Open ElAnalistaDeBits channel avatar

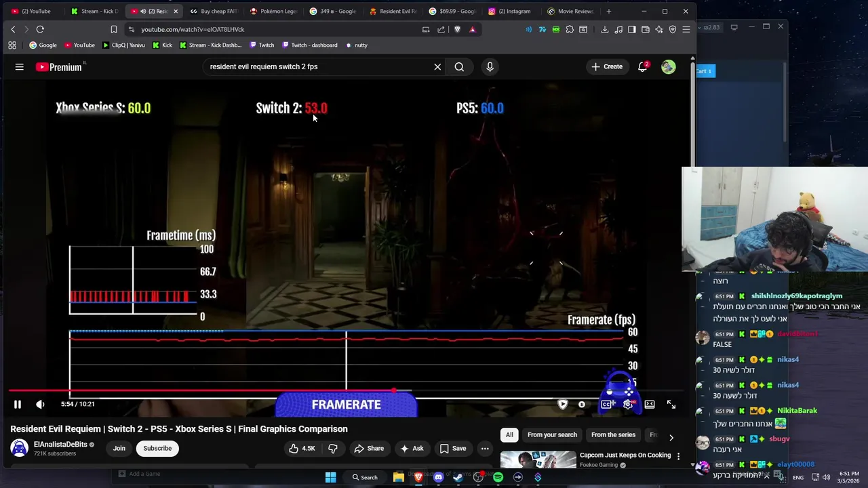(x=19, y=448)
